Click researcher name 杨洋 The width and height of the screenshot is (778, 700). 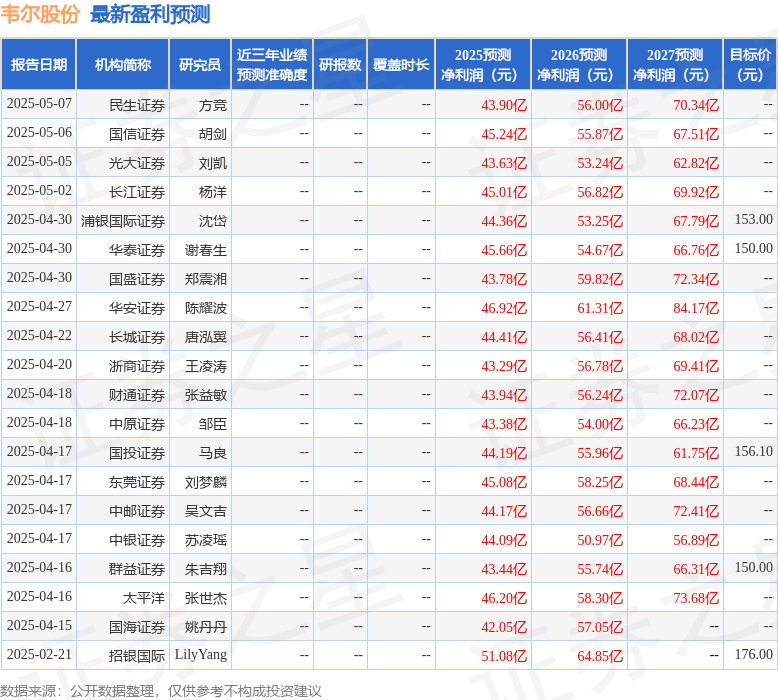(213, 192)
